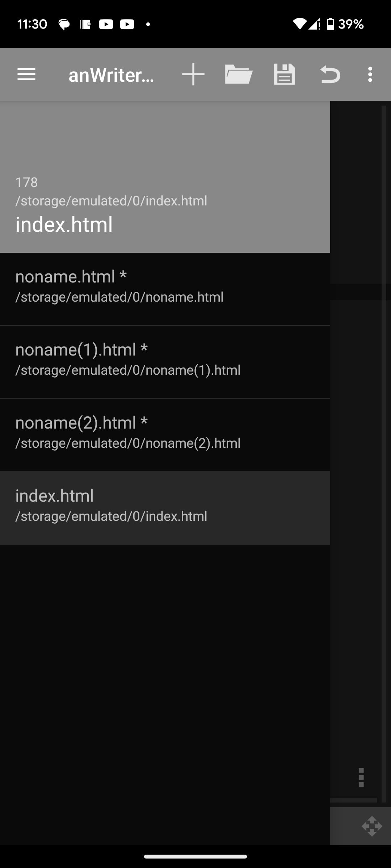Undo the last edit
Image resolution: width=391 pixels, height=868 pixels.
click(330, 74)
